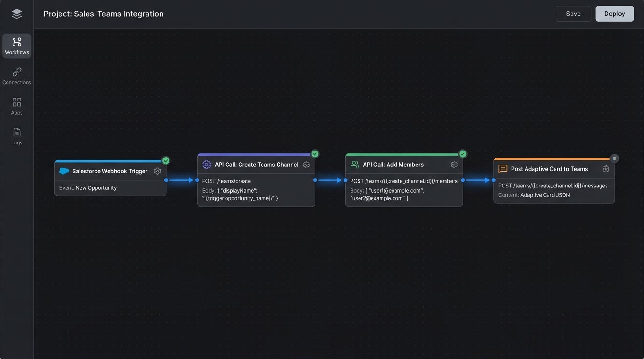Click the chat icon on Post Adaptive Card node
This screenshot has width=644, height=359.
pyautogui.click(x=502, y=169)
